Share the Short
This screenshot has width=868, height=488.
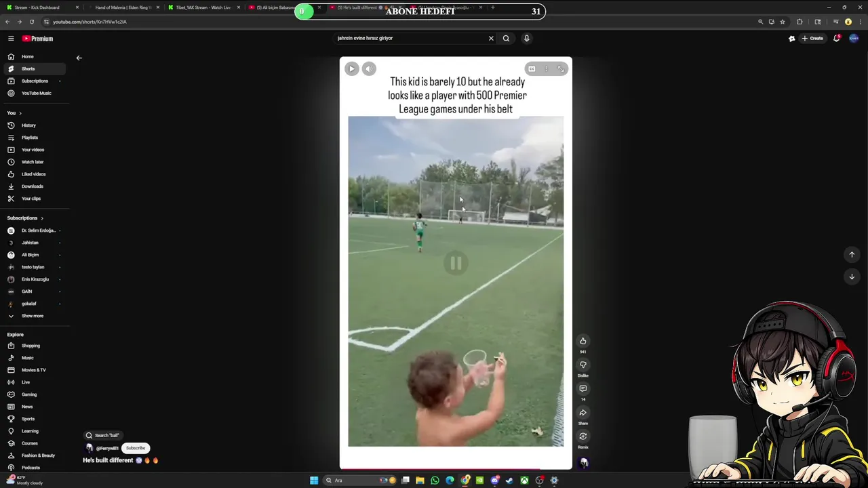[583, 413]
